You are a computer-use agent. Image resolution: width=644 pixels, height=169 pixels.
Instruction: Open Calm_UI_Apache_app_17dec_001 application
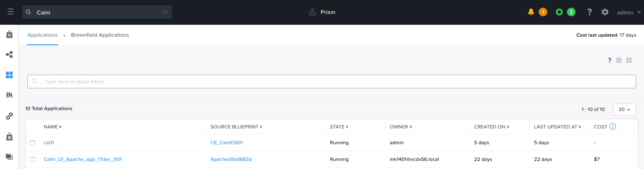[83, 159]
